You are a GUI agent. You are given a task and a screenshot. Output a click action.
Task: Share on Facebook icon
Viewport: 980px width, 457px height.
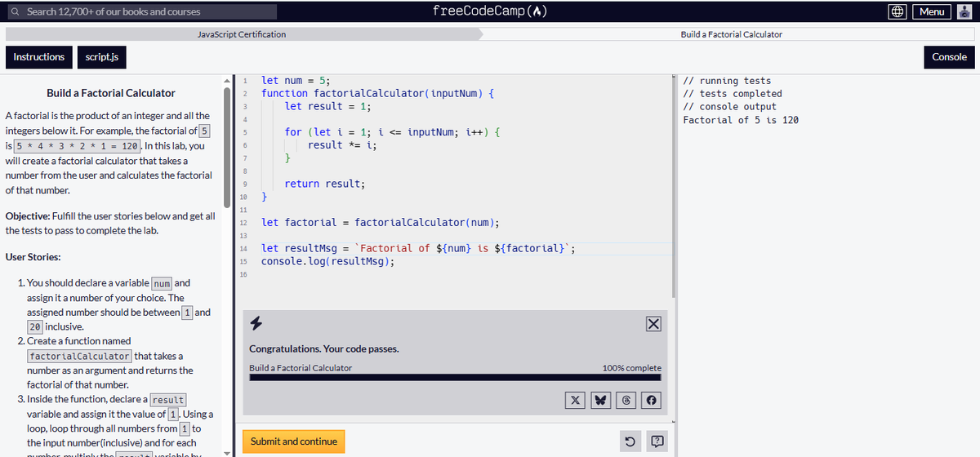(x=652, y=400)
